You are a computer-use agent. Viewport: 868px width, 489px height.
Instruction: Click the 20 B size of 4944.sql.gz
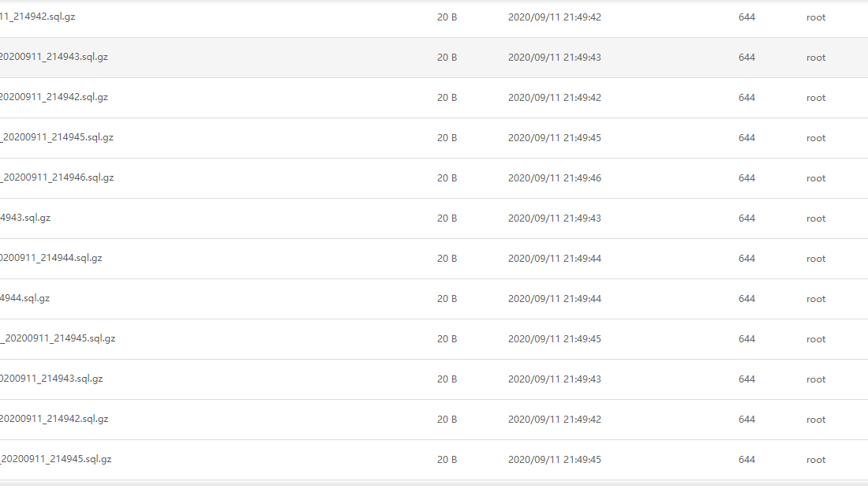point(447,299)
